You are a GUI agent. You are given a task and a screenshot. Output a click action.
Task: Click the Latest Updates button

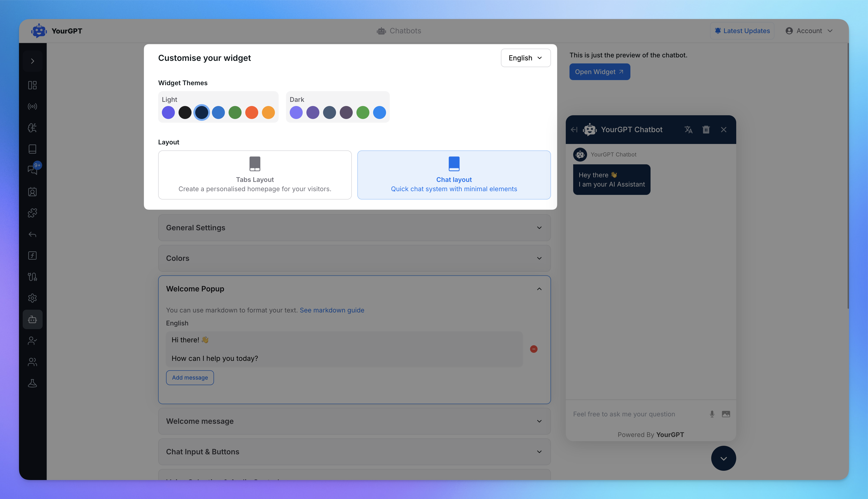coord(742,31)
